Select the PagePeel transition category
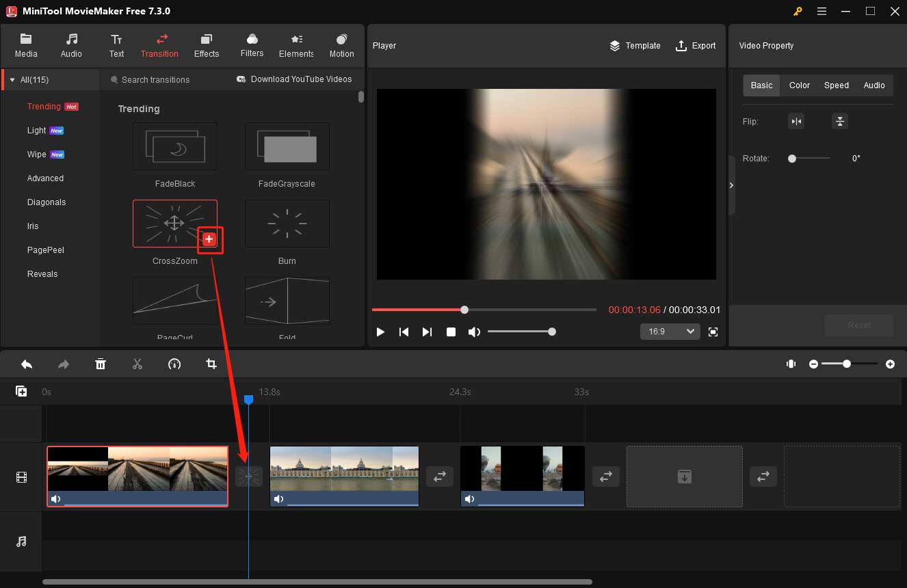The image size is (907, 588). (x=46, y=250)
